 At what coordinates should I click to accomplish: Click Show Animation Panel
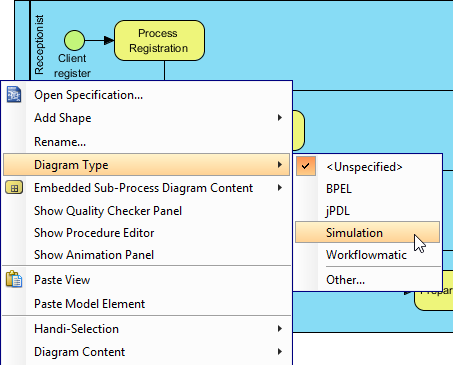pos(147,255)
